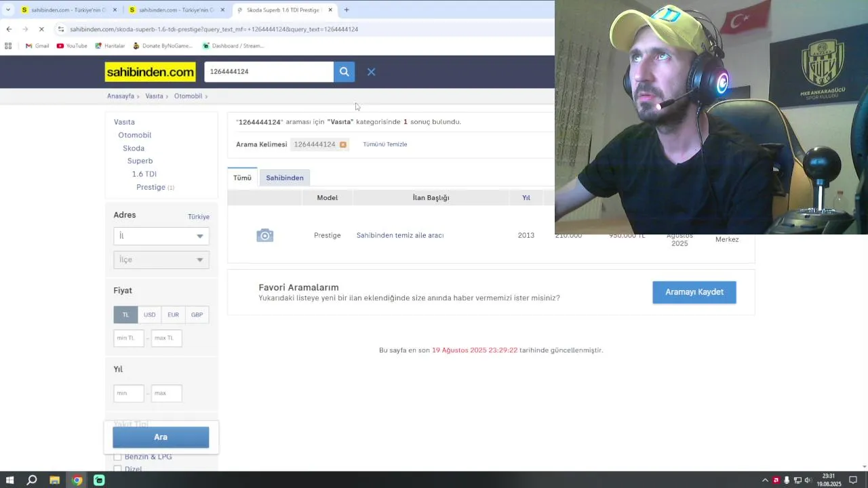868x488 pixels.
Task: Select USD currency toggle
Action: pyautogui.click(x=149, y=314)
